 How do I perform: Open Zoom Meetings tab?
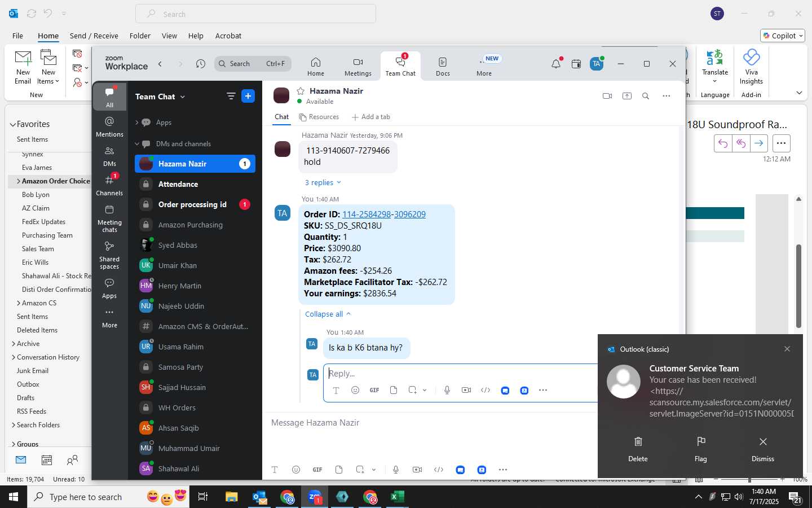[358, 67]
